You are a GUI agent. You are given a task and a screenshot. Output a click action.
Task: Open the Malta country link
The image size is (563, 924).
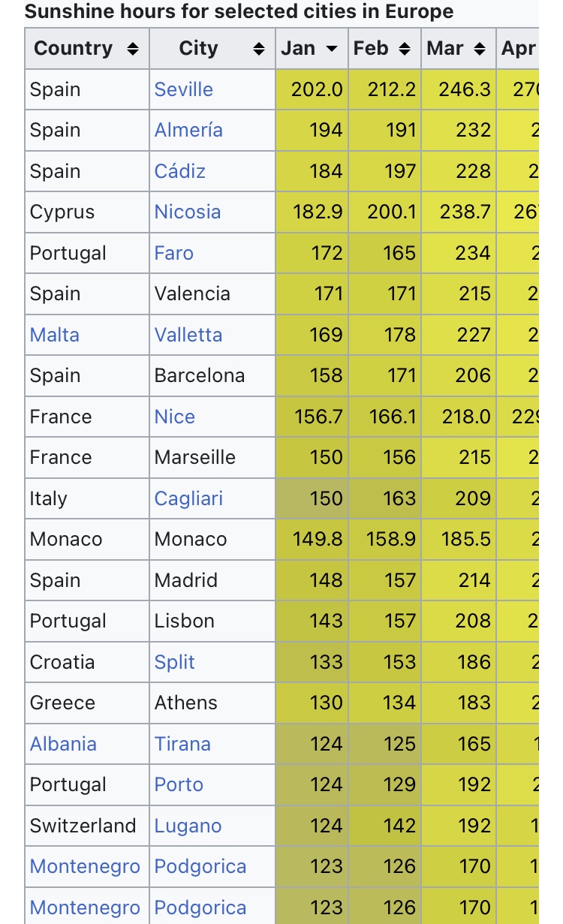click(x=54, y=335)
